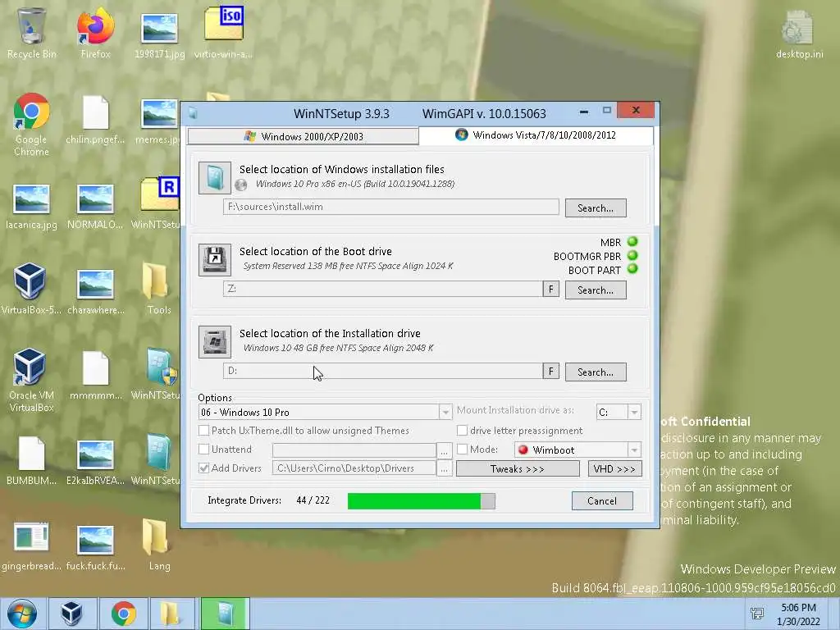Browse for Unattend file with ... button
Image resolution: width=840 pixels, height=630 pixels.
coord(444,450)
